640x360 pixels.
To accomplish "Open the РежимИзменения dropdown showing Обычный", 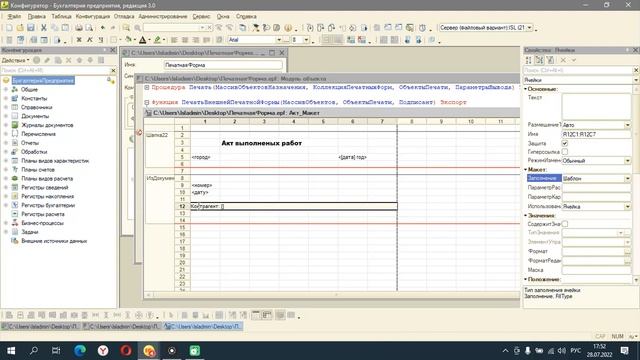I will coord(627,161).
